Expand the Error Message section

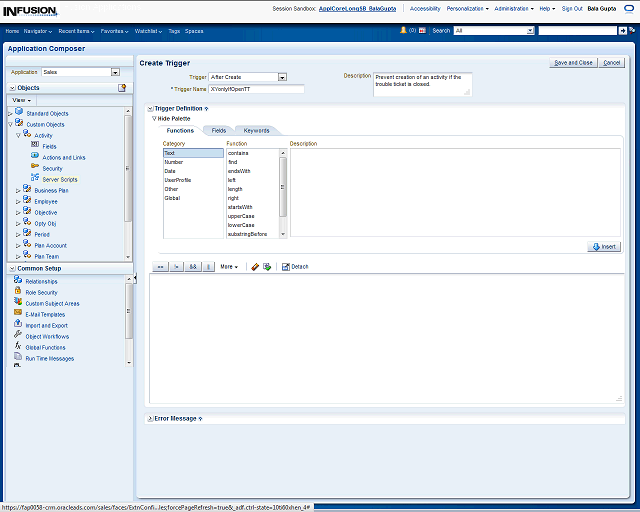pyautogui.click(x=150, y=418)
